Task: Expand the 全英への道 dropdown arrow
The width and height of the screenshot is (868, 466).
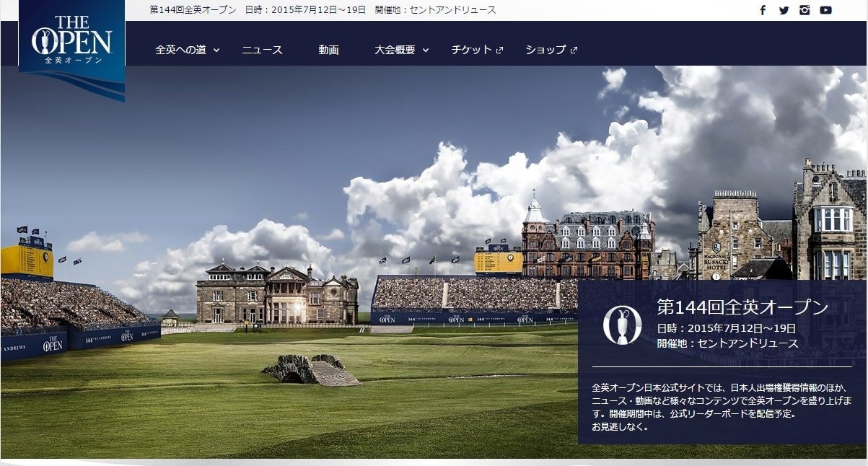Action: [216, 50]
